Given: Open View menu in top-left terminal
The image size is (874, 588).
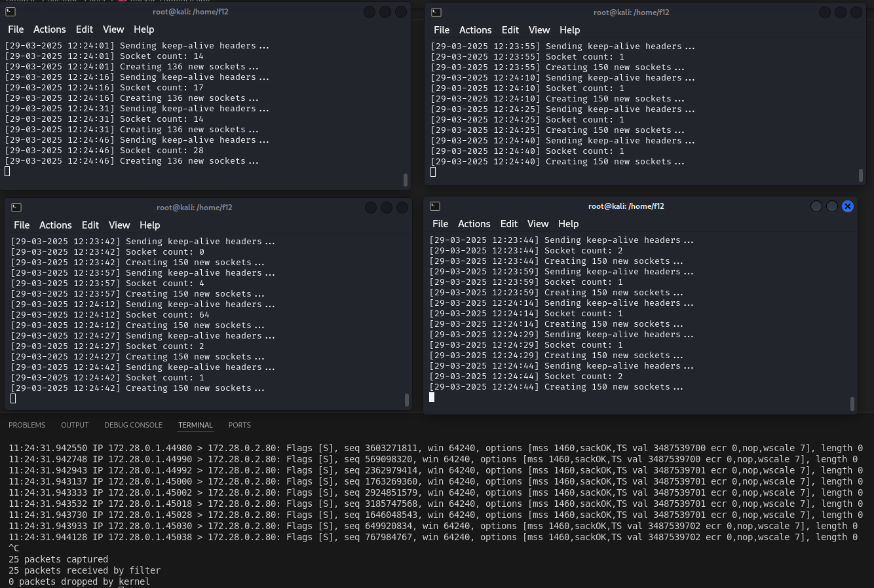Looking at the screenshot, I should coord(113,29).
